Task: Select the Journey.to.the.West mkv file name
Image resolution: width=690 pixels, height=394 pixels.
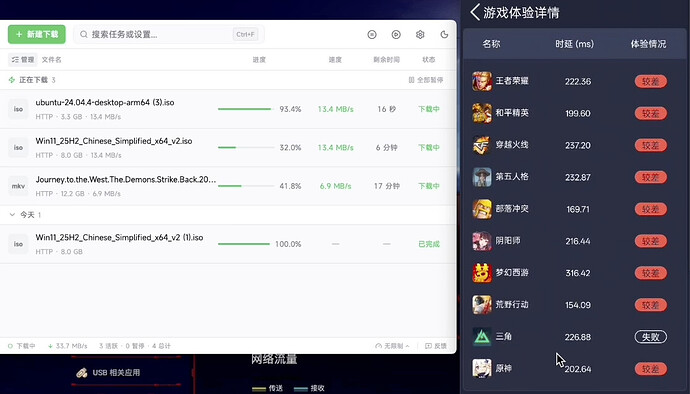Action: click(125, 179)
